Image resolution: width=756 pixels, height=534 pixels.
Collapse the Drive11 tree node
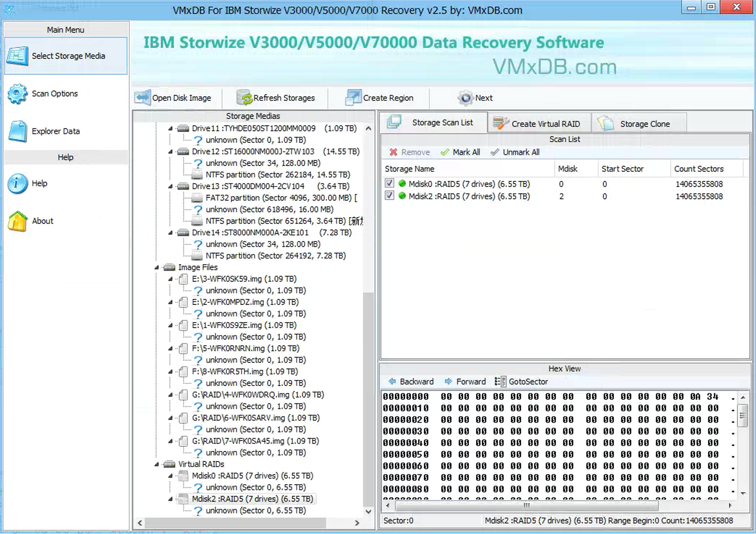tap(170, 128)
